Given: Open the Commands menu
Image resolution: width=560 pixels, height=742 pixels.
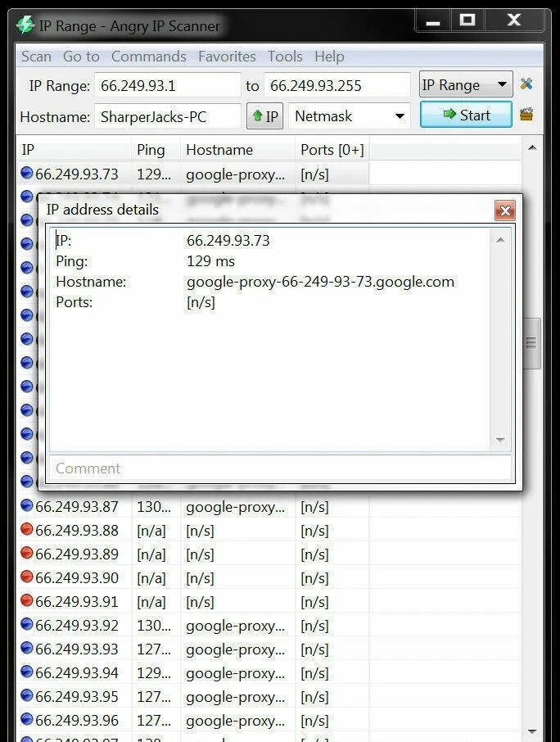Looking at the screenshot, I should 148,57.
